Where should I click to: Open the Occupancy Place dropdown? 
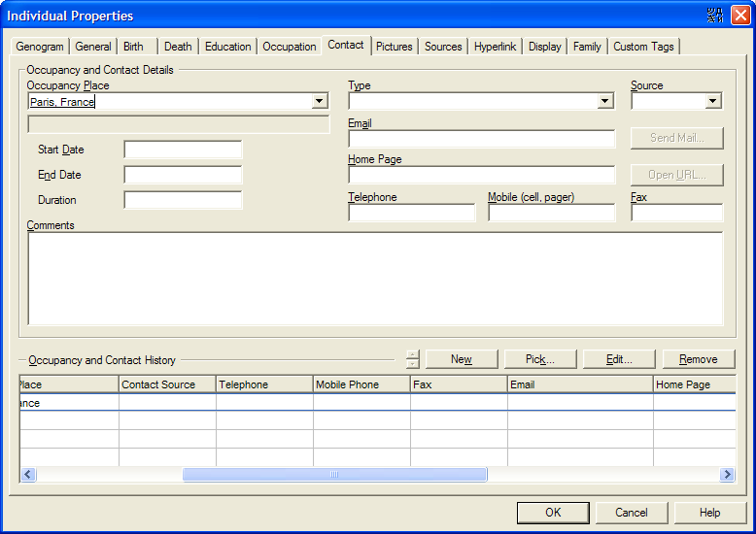pyautogui.click(x=320, y=101)
